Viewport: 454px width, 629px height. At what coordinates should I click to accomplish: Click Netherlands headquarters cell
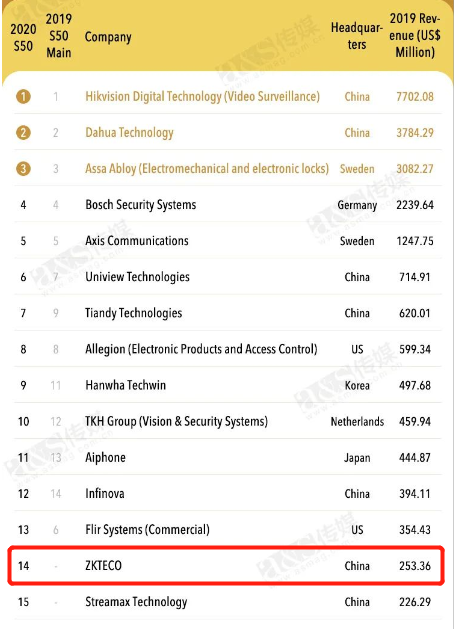(357, 422)
